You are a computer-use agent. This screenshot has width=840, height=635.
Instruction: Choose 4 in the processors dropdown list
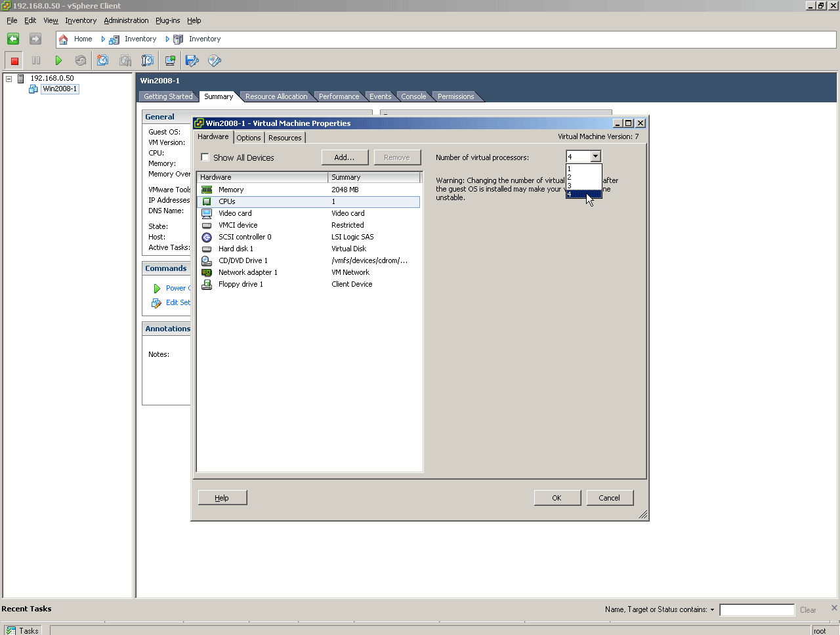click(583, 194)
